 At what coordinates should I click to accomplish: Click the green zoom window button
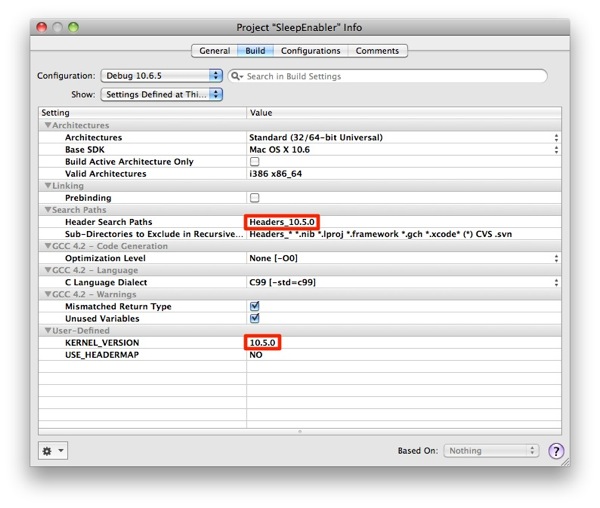tap(73, 27)
